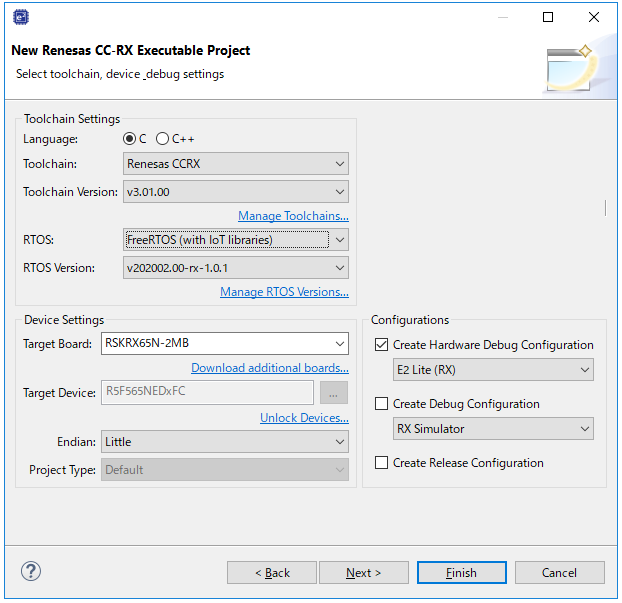Click the Target Device browse ellipsis button
622x603 pixels.
[334, 393]
